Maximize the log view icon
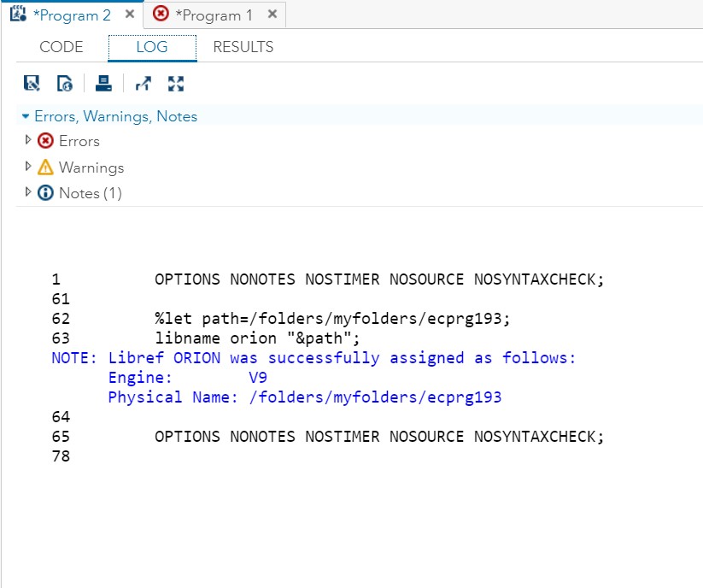The image size is (703, 588). 176,84
